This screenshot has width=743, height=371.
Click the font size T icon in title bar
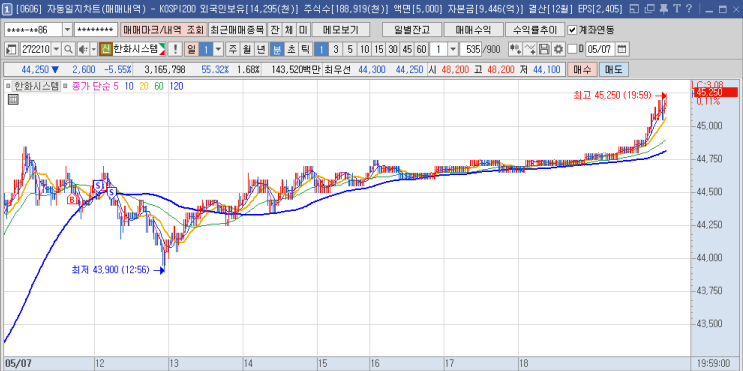[677, 8]
